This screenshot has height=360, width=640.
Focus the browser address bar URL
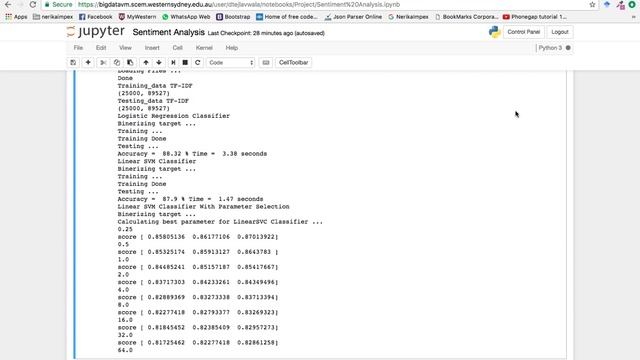pyautogui.click(x=239, y=4)
